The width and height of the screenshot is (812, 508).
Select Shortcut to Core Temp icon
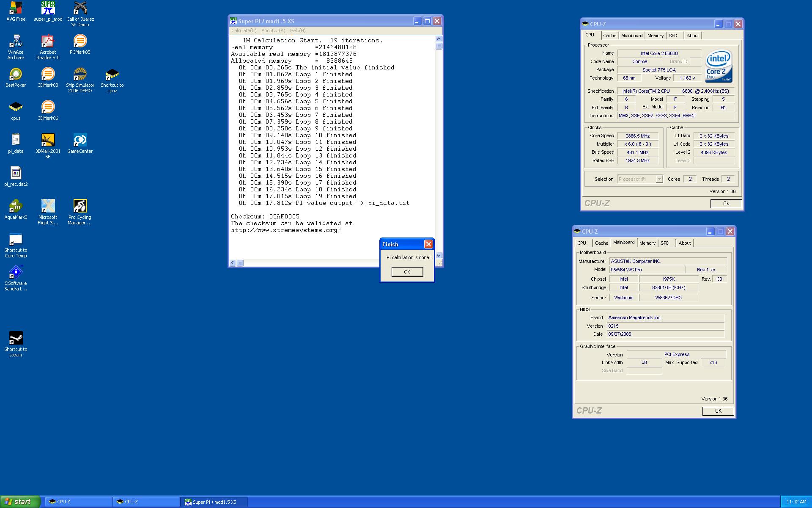(x=16, y=245)
